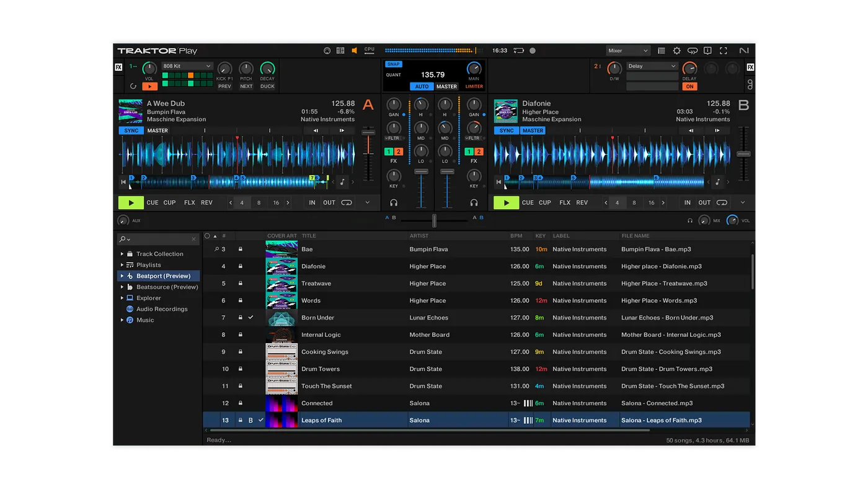This screenshot has height=489, width=868.
Task: Click the Deck A key note icon
Action: 342,182
